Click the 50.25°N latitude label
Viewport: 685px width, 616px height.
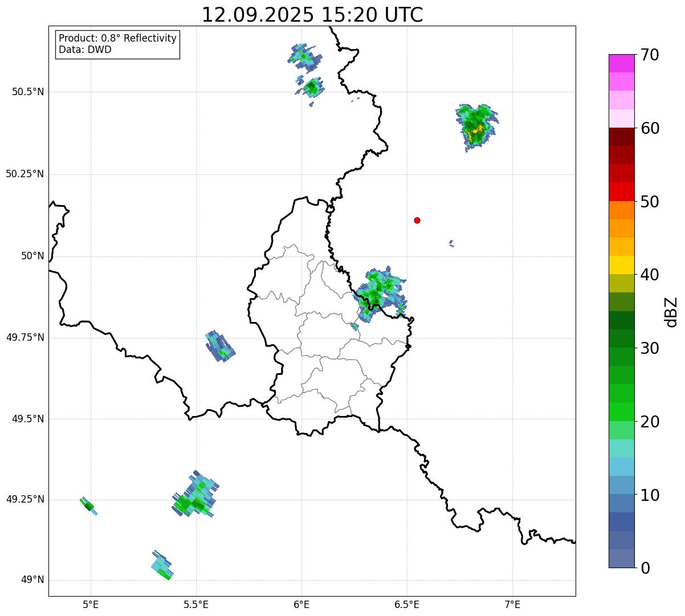pos(25,174)
